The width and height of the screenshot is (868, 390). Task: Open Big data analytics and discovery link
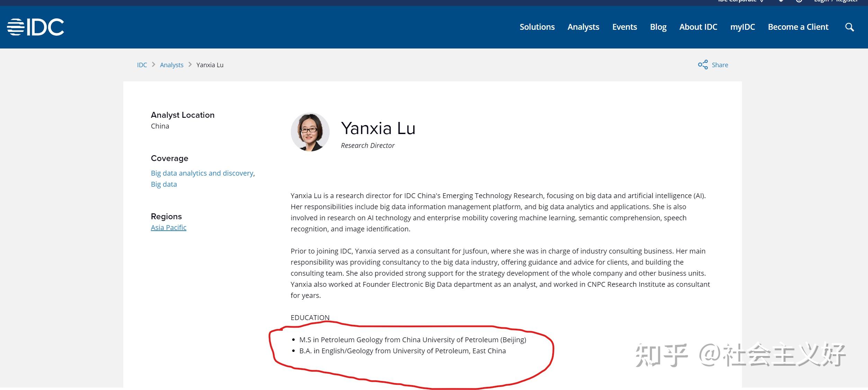point(202,173)
